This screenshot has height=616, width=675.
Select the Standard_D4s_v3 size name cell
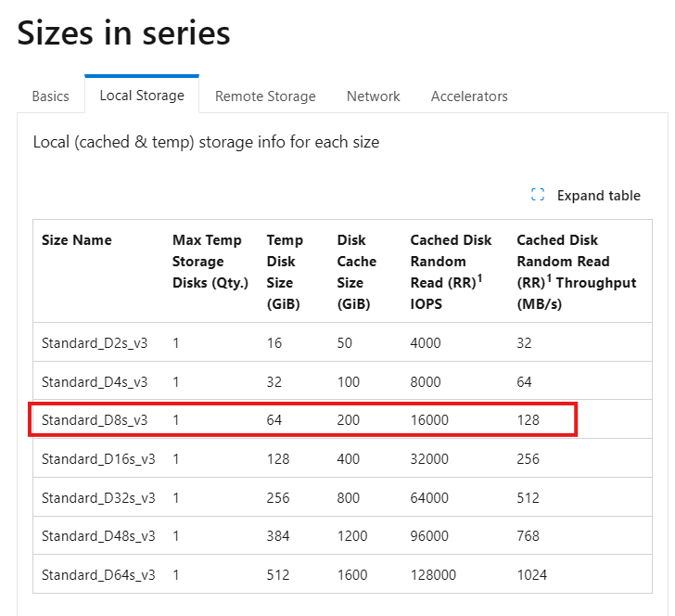pyautogui.click(x=95, y=381)
